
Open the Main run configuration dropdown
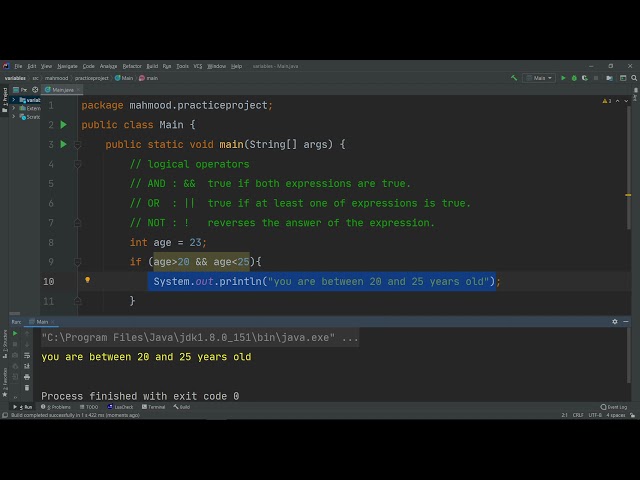[539, 78]
